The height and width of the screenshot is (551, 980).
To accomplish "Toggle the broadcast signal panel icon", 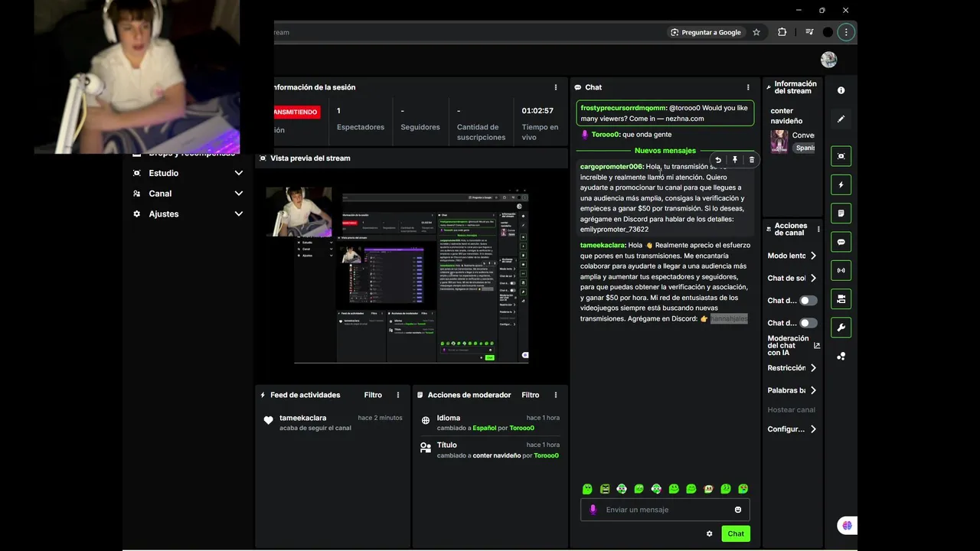I will 841,270.
